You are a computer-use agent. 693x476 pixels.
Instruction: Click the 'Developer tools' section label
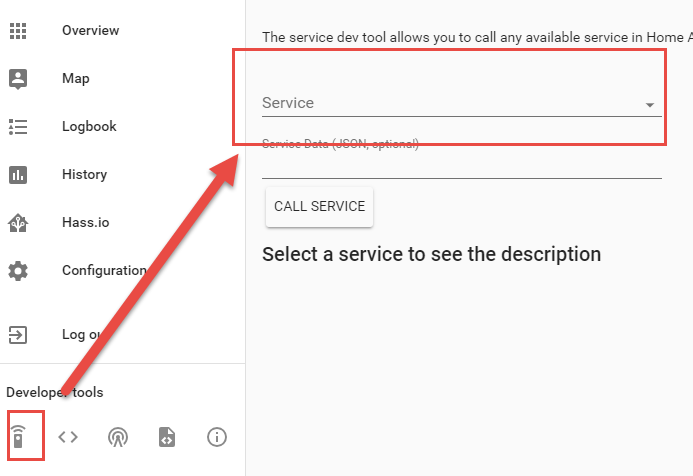coord(55,392)
